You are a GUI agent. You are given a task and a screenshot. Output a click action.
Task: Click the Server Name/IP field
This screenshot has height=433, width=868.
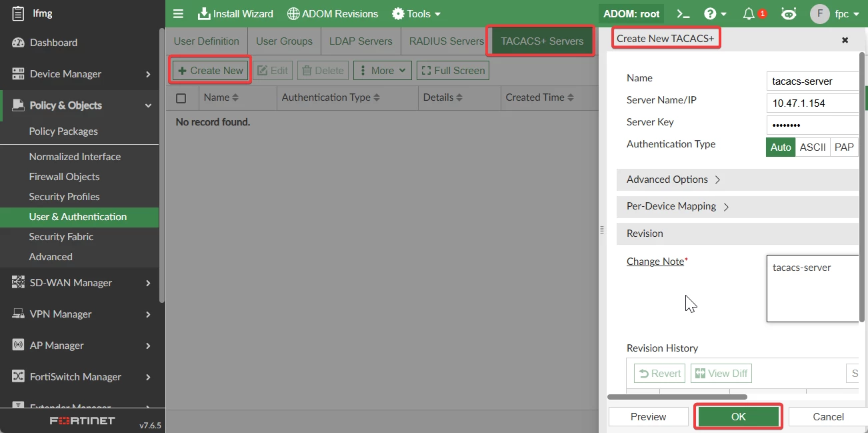point(813,103)
